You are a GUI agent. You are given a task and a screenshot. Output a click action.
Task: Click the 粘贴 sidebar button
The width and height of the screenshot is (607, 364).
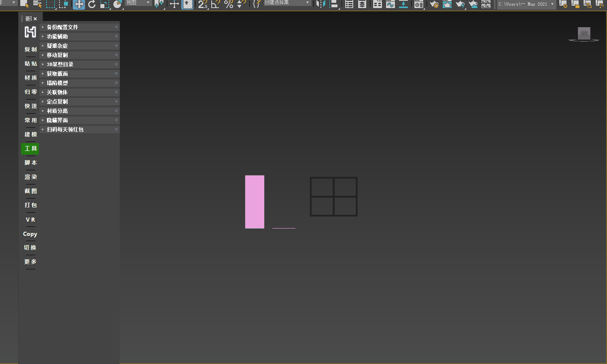(x=30, y=63)
